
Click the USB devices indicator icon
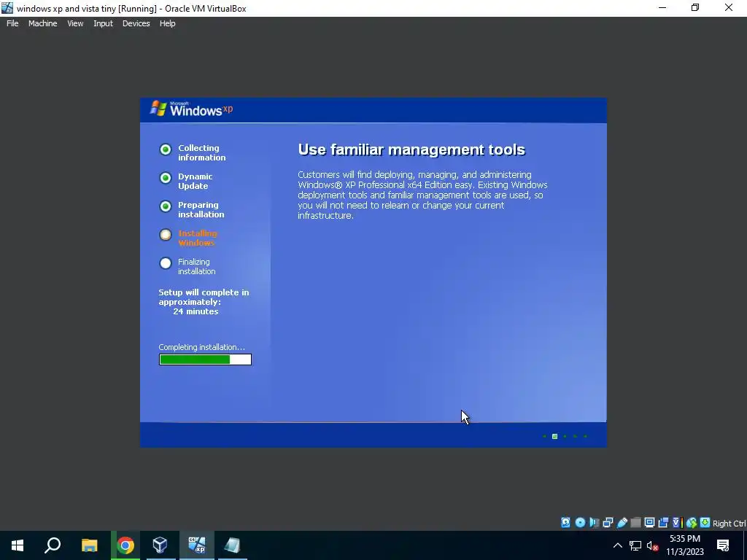622,523
